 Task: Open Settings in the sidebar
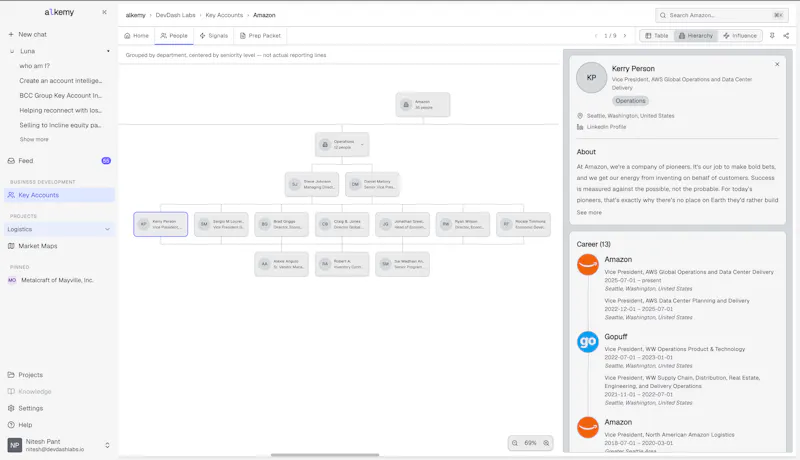point(31,408)
